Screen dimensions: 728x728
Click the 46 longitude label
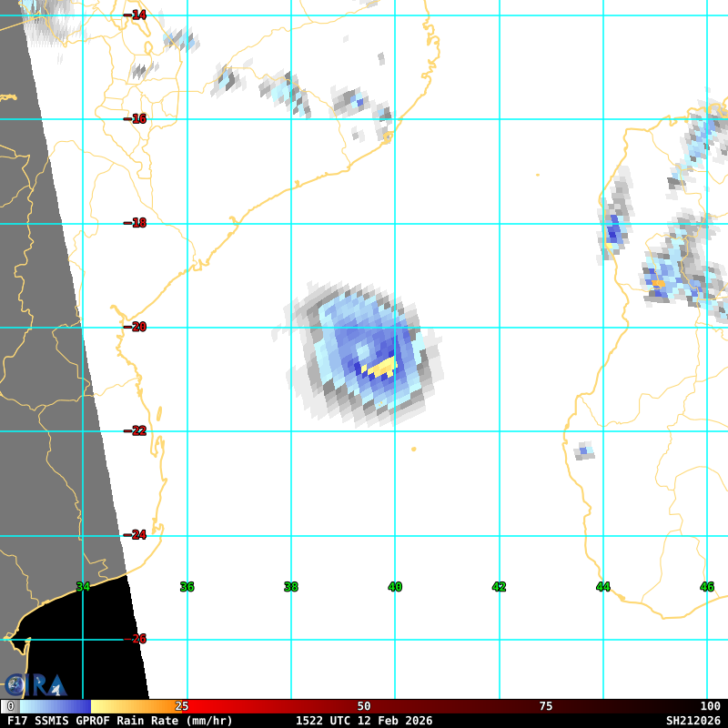point(706,587)
